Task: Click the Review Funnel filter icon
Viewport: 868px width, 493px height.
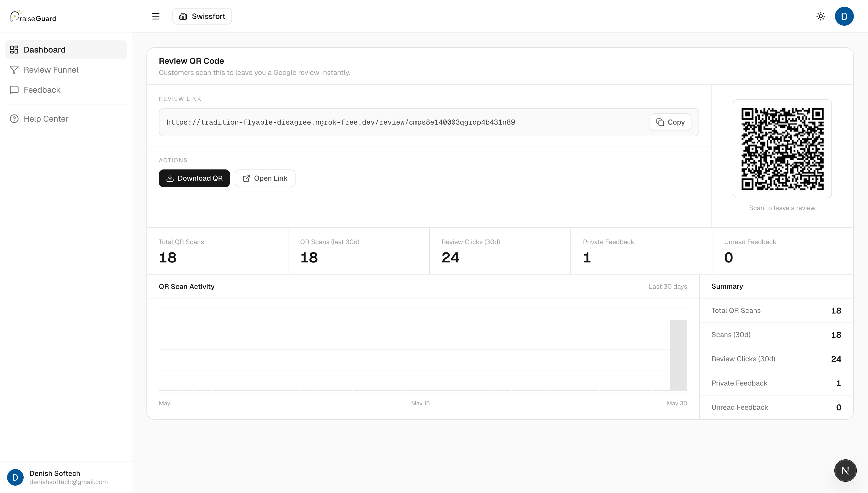Action: [14, 70]
